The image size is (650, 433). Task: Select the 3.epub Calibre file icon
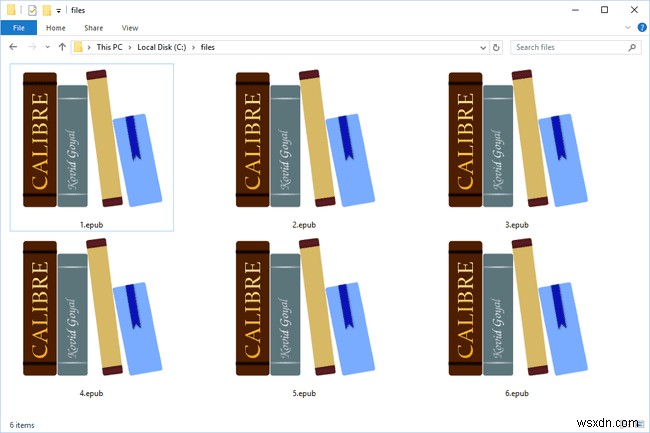[x=518, y=138]
